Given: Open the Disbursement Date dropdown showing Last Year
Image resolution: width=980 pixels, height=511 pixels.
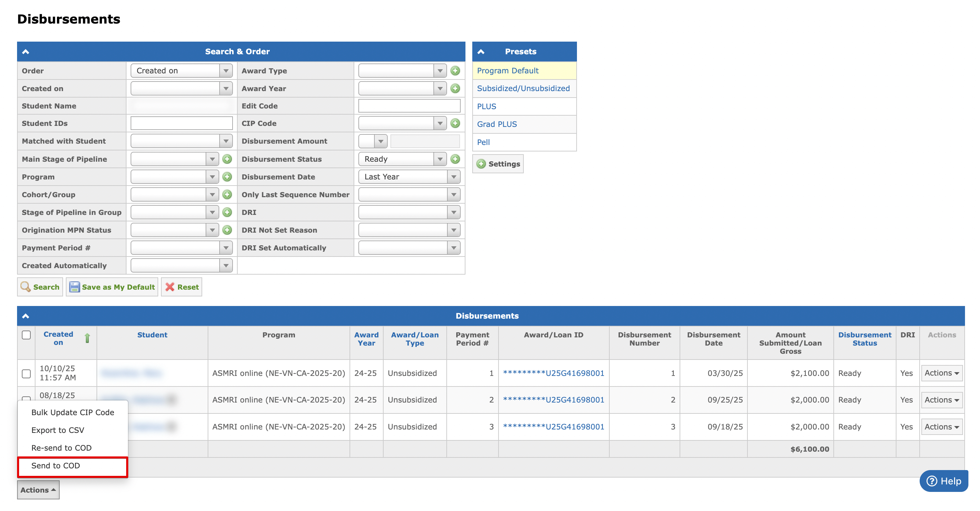Looking at the screenshot, I should click(x=409, y=177).
